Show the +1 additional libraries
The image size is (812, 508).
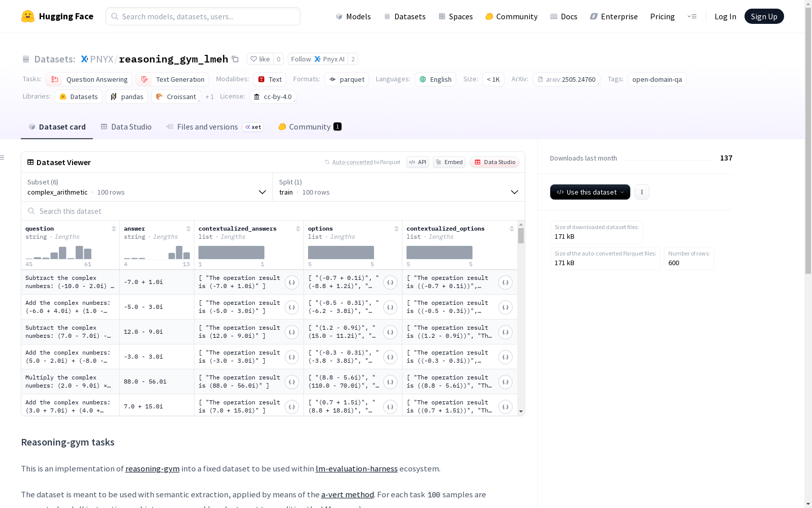[x=210, y=97]
